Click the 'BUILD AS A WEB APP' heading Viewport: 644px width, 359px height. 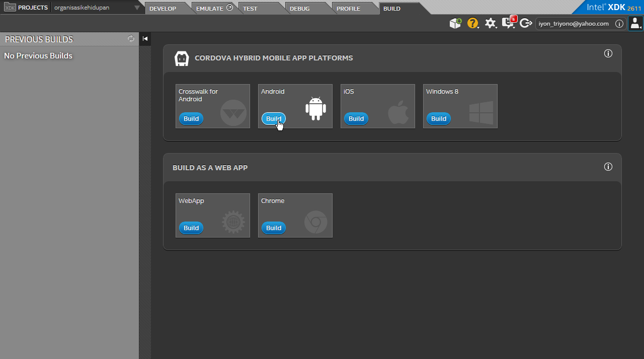[x=210, y=168]
